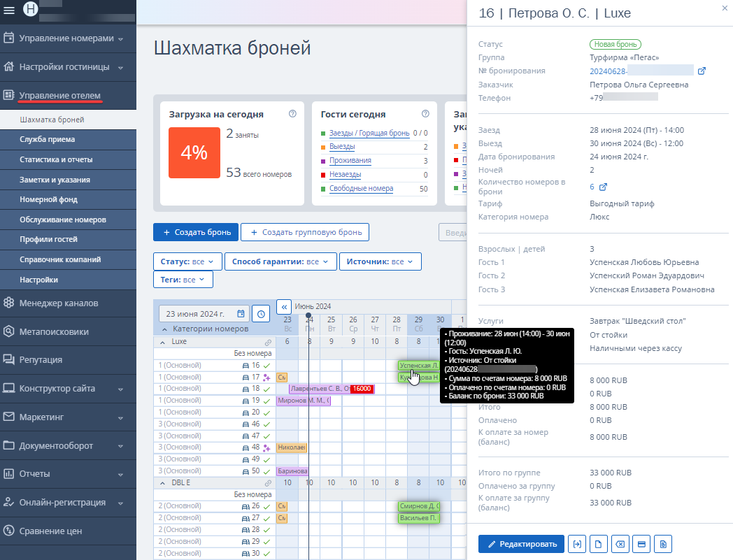Image resolution: width=733 pixels, height=560 pixels.
Task: Click green checkmark status for room 50
Action: 266,472
